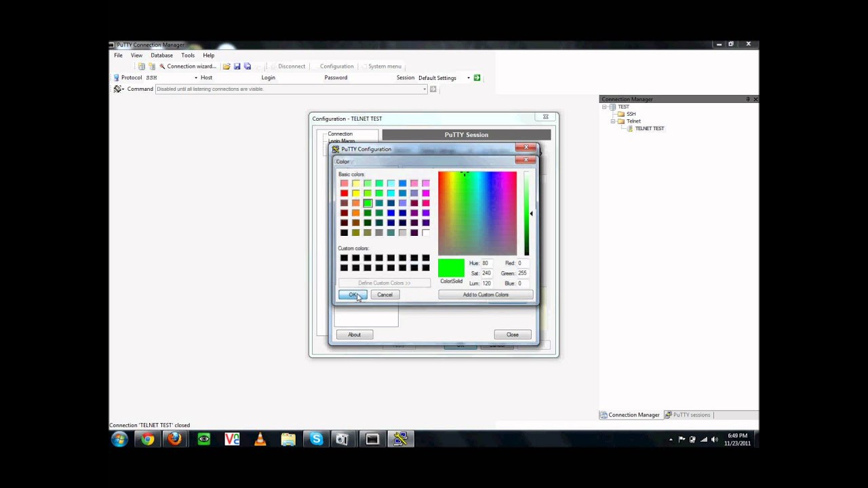The height and width of the screenshot is (488, 868).
Task: Click the SSH folder icon in tree
Action: click(620, 114)
